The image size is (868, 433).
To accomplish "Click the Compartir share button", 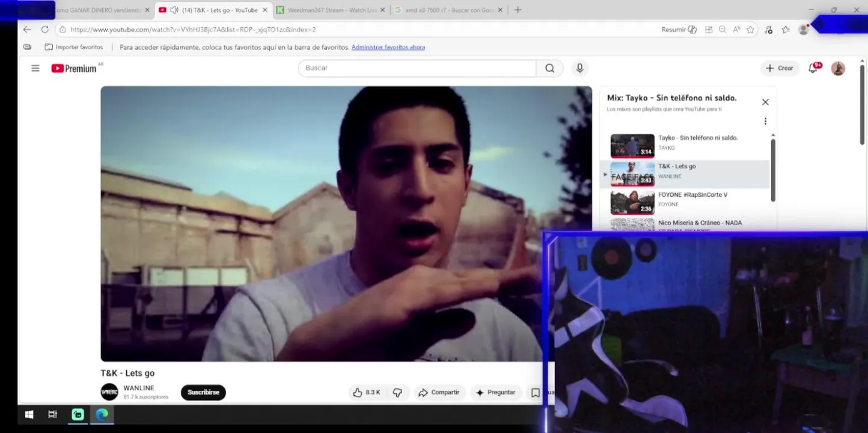I will point(439,392).
